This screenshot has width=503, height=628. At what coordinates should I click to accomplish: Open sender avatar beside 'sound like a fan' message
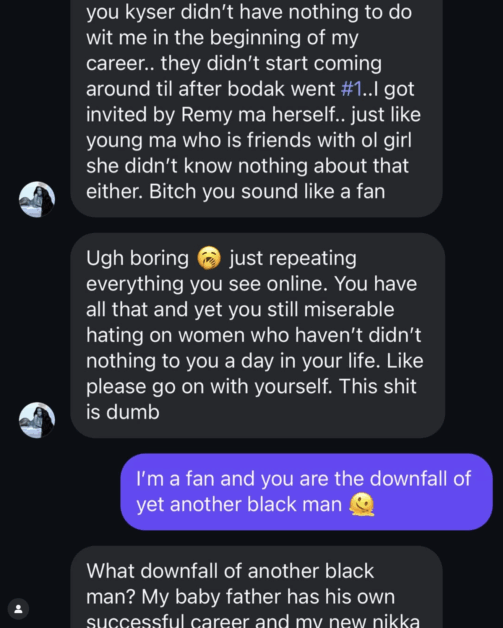click(x=37, y=199)
